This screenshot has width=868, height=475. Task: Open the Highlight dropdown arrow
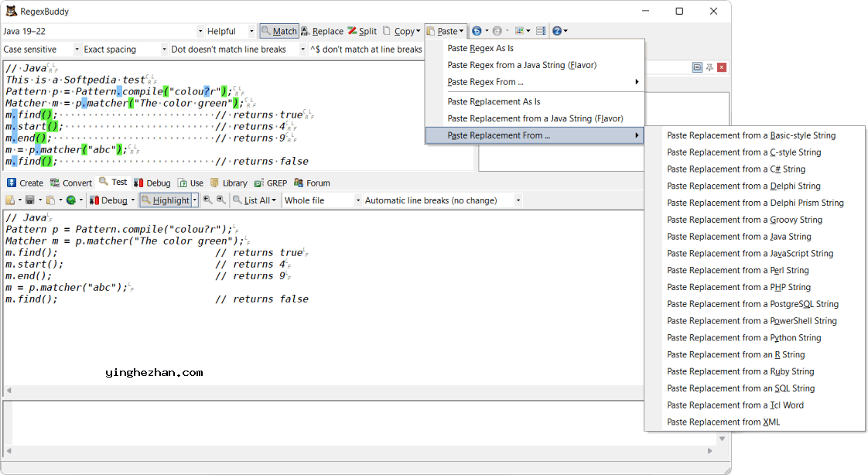coord(195,200)
